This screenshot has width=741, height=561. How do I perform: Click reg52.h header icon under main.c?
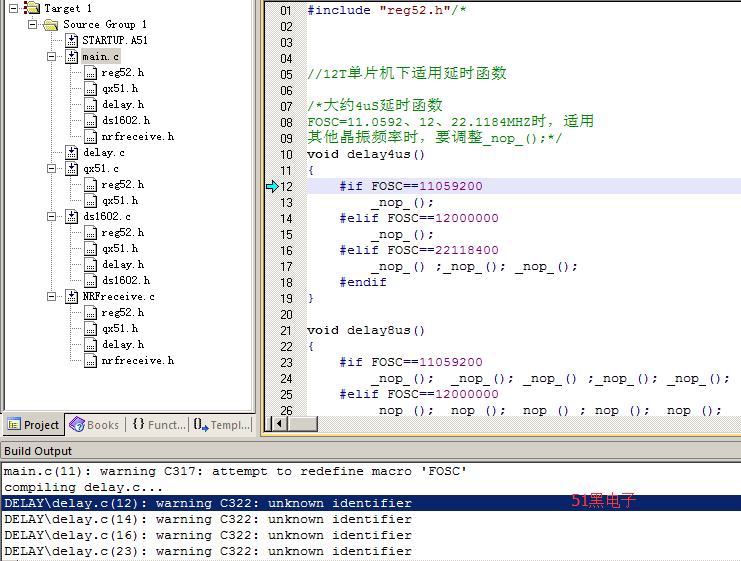tap(91, 73)
